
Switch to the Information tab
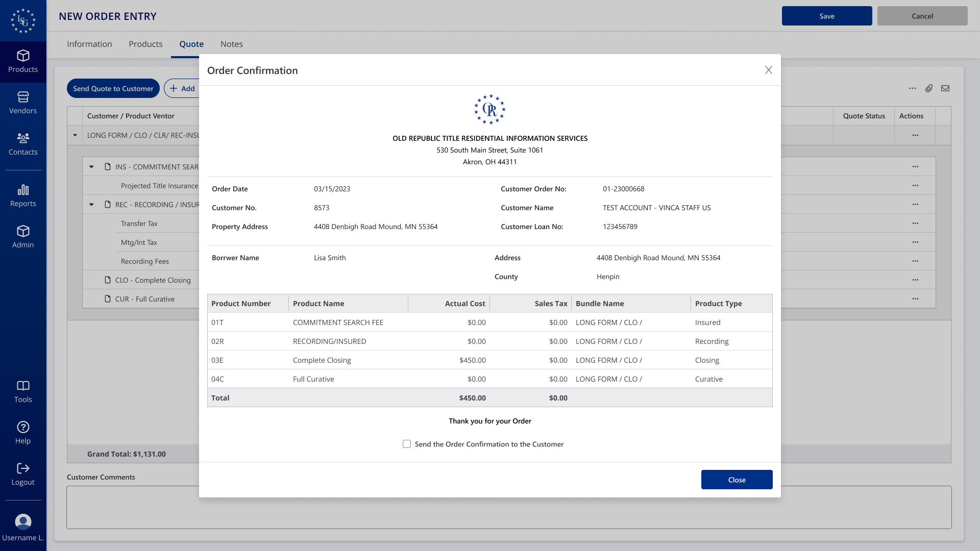89,44
